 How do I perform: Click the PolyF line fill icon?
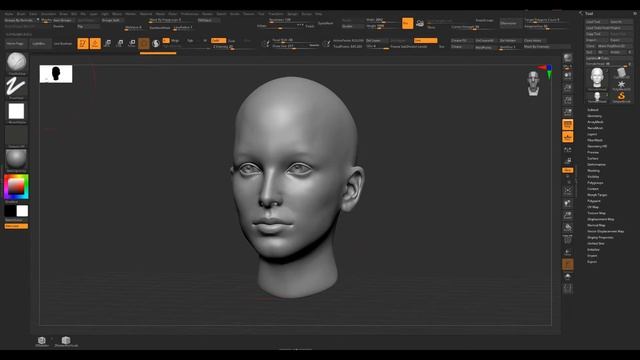click(x=568, y=240)
